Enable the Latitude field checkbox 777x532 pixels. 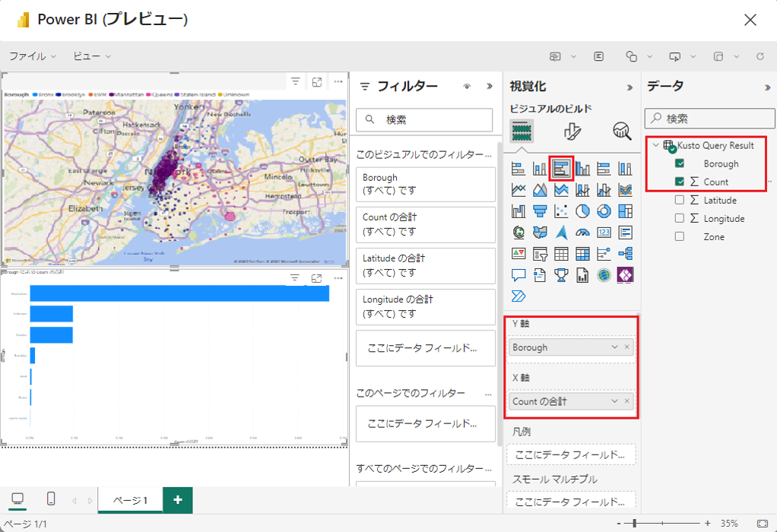[680, 200]
